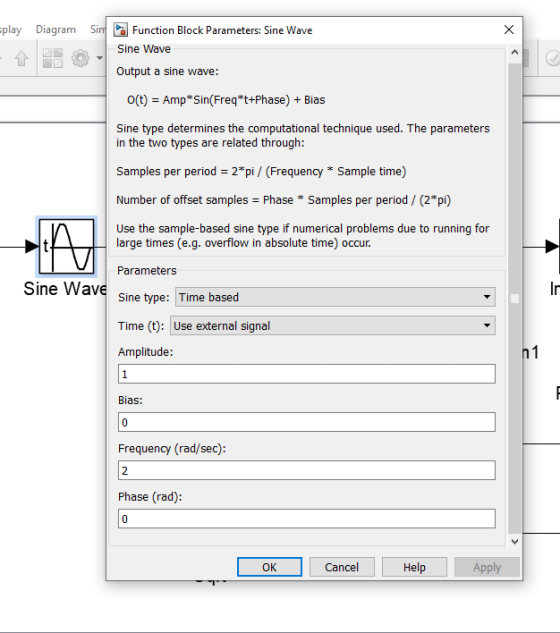Click the 'Sine Wave' block label
560x633 pixels.
coord(65,289)
